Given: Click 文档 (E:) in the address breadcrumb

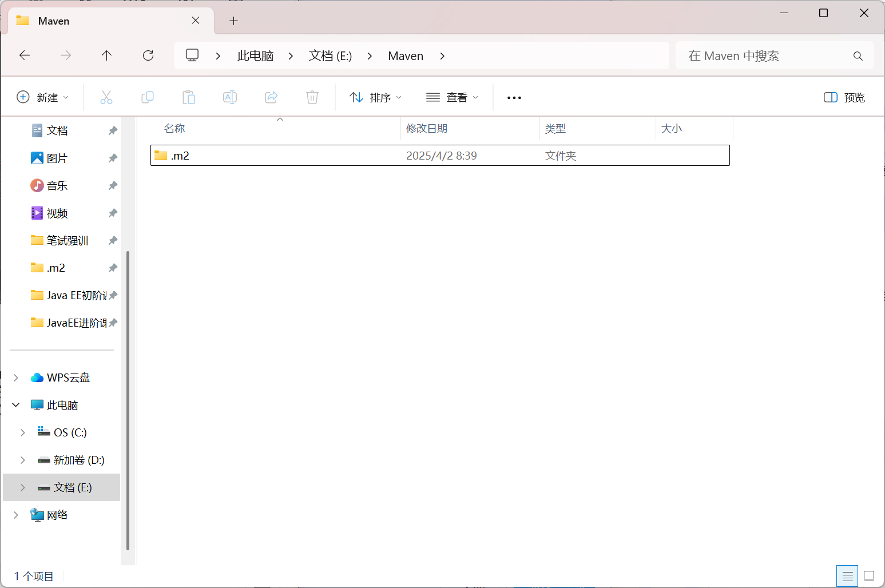Looking at the screenshot, I should click(x=330, y=56).
